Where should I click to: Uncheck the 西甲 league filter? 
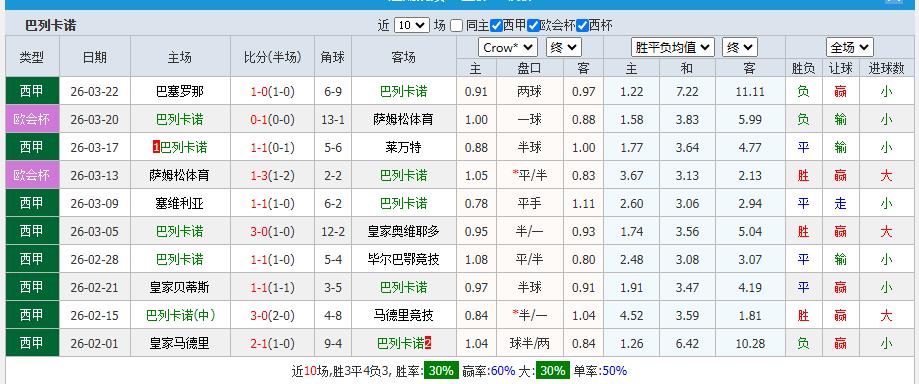[496, 26]
